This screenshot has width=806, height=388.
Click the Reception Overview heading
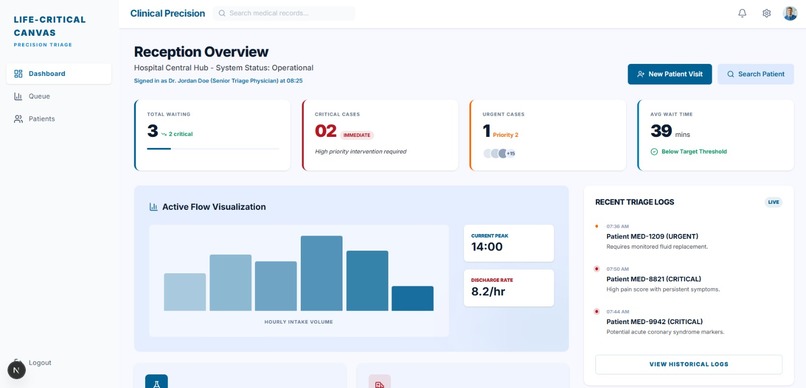(201, 52)
